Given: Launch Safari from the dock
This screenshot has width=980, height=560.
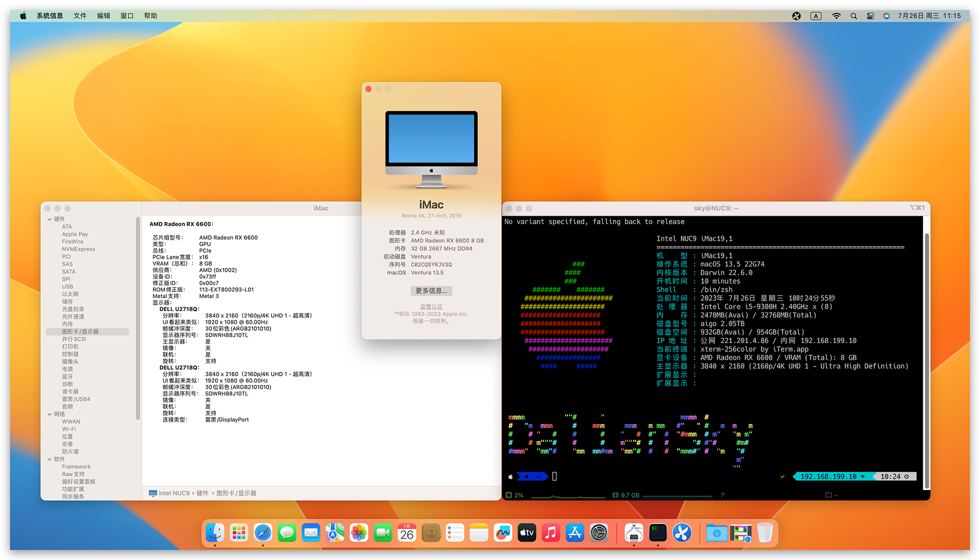Looking at the screenshot, I should pos(263,533).
